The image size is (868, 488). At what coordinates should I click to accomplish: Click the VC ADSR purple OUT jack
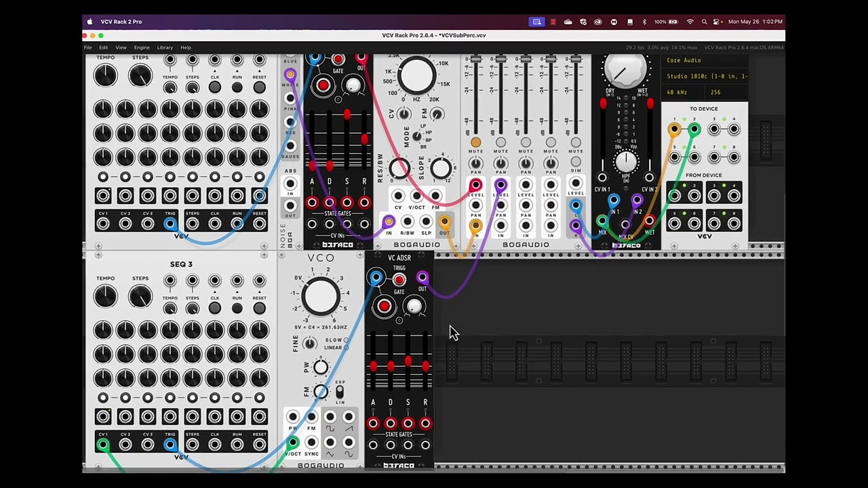422,278
